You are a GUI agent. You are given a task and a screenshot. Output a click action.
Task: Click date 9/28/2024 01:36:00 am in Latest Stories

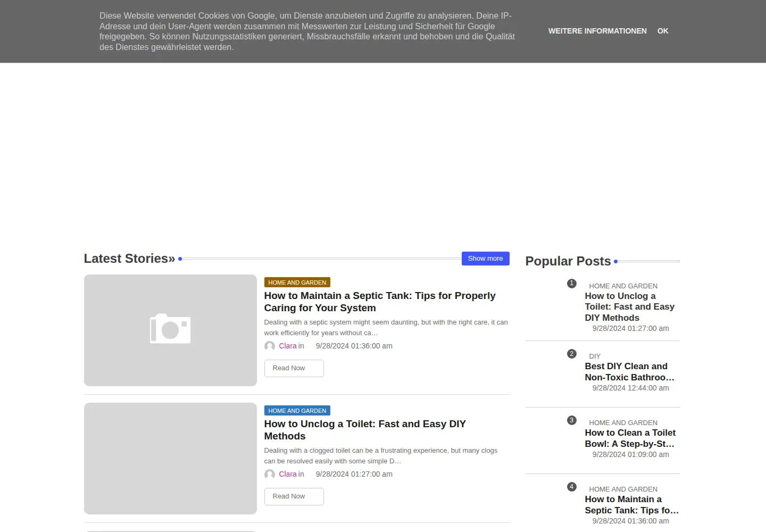tap(354, 346)
